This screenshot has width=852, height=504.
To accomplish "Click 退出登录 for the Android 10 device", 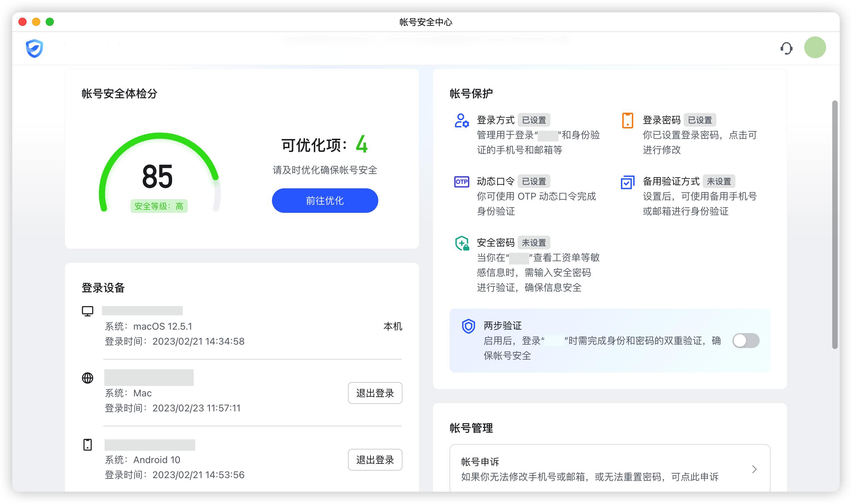I will point(375,459).
